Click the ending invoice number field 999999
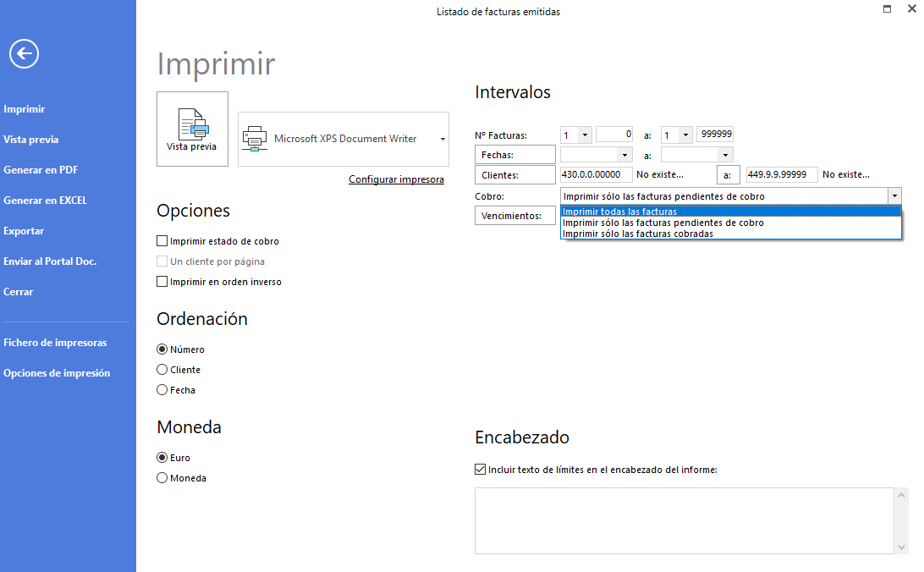The height and width of the screenshot is (572, 924). coord(715,135)
